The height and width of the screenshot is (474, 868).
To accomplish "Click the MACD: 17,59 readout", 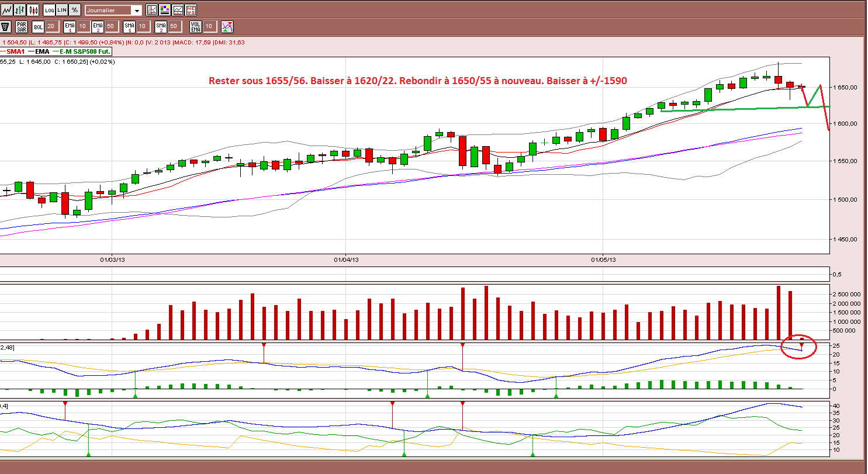I will pos(192,43).
